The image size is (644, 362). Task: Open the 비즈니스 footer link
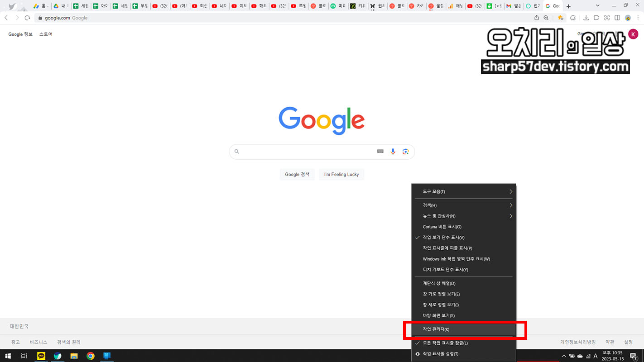[x=38, y=342]
